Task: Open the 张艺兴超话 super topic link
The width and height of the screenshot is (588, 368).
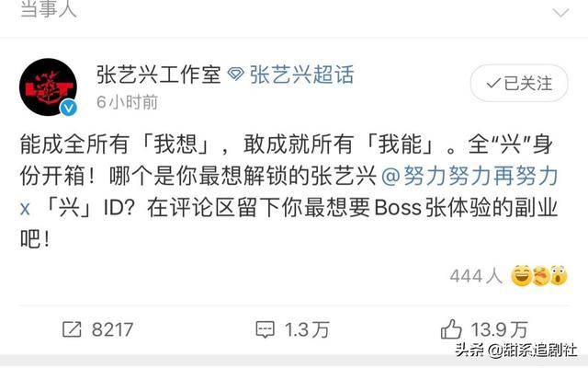Action: click(301, 74)
